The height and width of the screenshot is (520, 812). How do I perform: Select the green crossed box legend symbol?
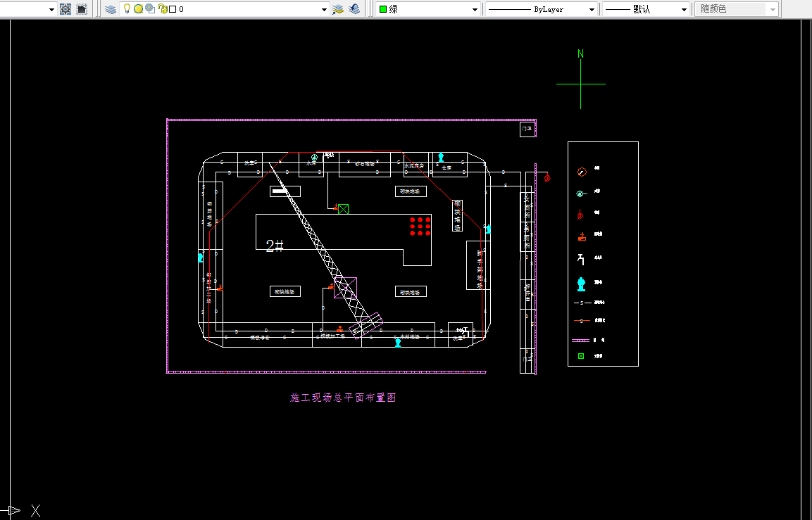(x=581, y=356)
